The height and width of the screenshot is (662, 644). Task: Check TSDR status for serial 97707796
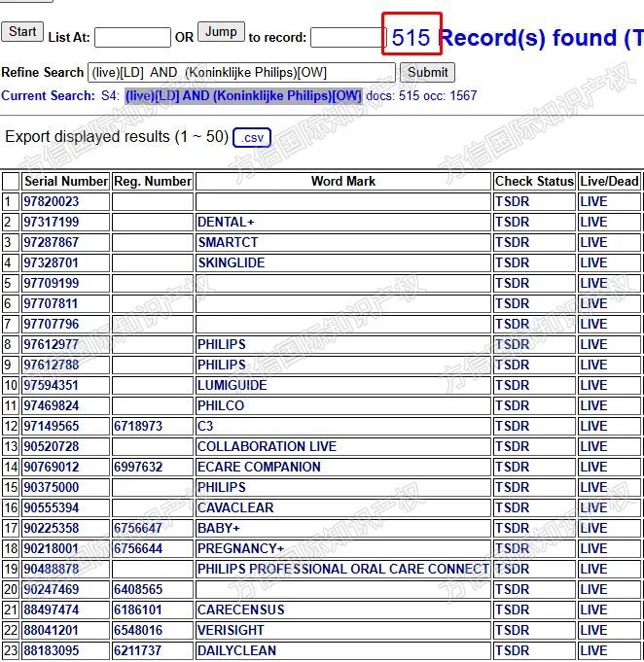click(x=512, y=325)
